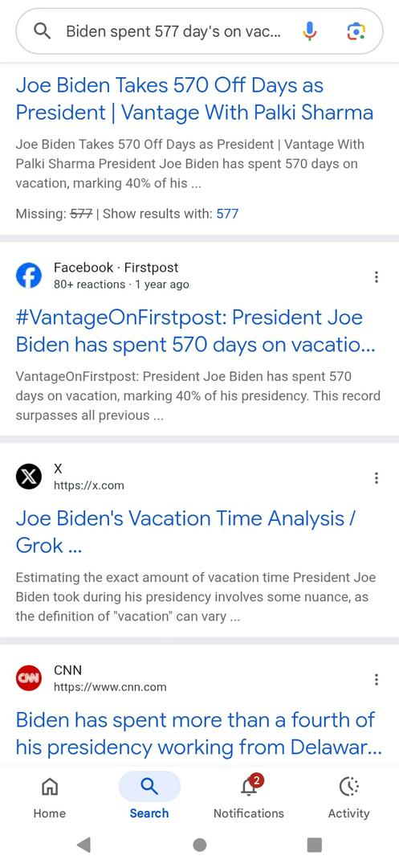Viewport: 399px width, 868px height.
Task: Open the Notifications tab
Action: click(x=249, y=796)
